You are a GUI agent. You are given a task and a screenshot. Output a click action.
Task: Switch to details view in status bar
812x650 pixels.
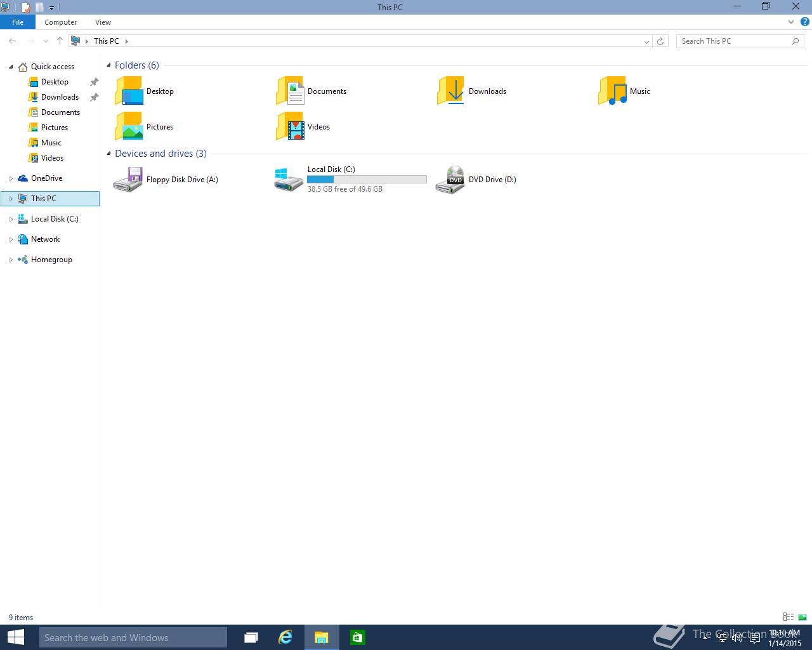pos(789,617)
